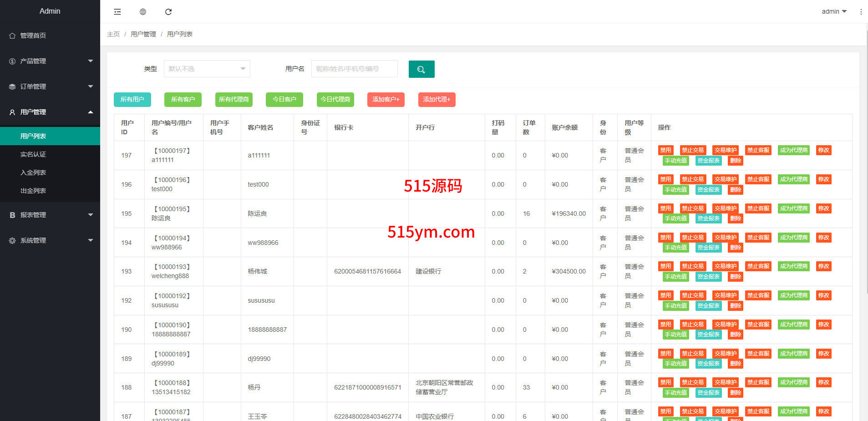Click 禁用 for user 197
The image size is (868, 421).
point(665,150)
